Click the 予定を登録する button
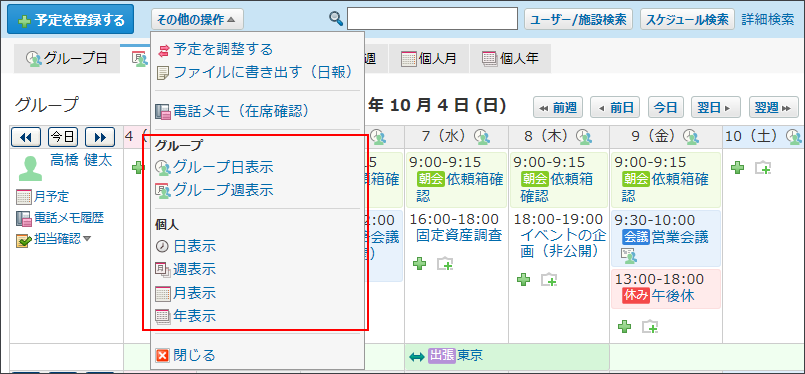Viewport: 805px width, 374px height. 70,20
